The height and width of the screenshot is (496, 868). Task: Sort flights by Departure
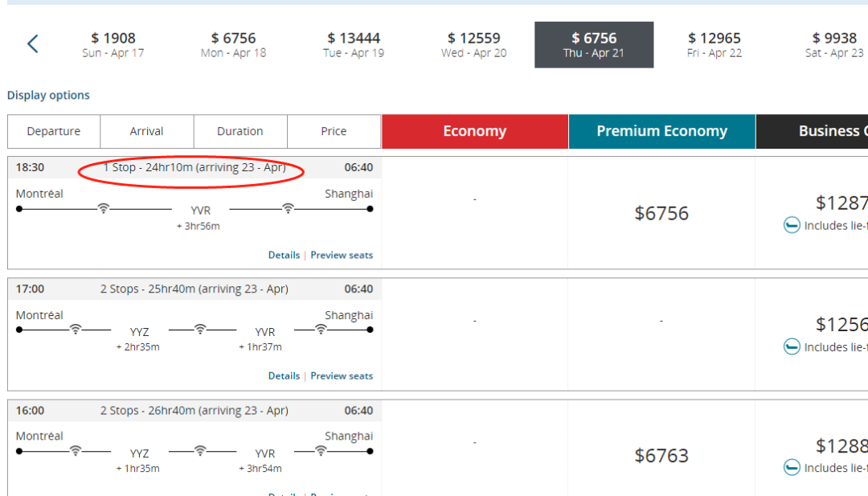coord(54,132)
